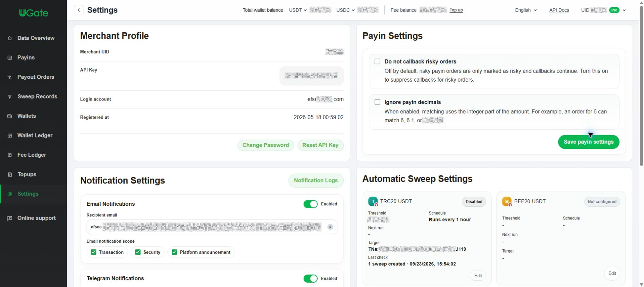Edit TRC20-USDT sweep settings

[x=478, y=276]
